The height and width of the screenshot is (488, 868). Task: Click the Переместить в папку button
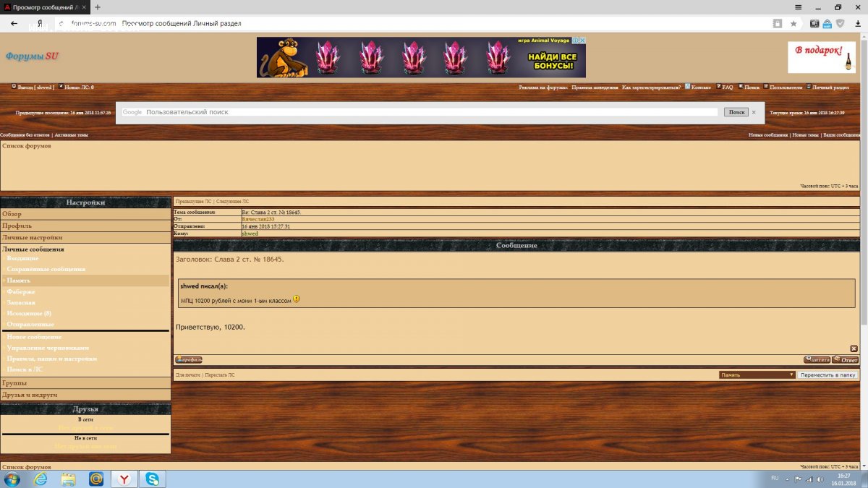click(827, 375)
